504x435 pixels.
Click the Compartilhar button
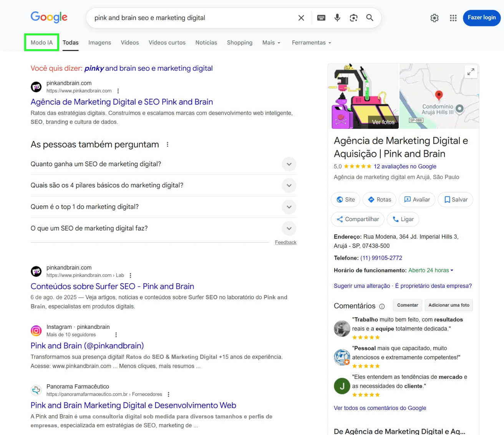tap(358, 219)
